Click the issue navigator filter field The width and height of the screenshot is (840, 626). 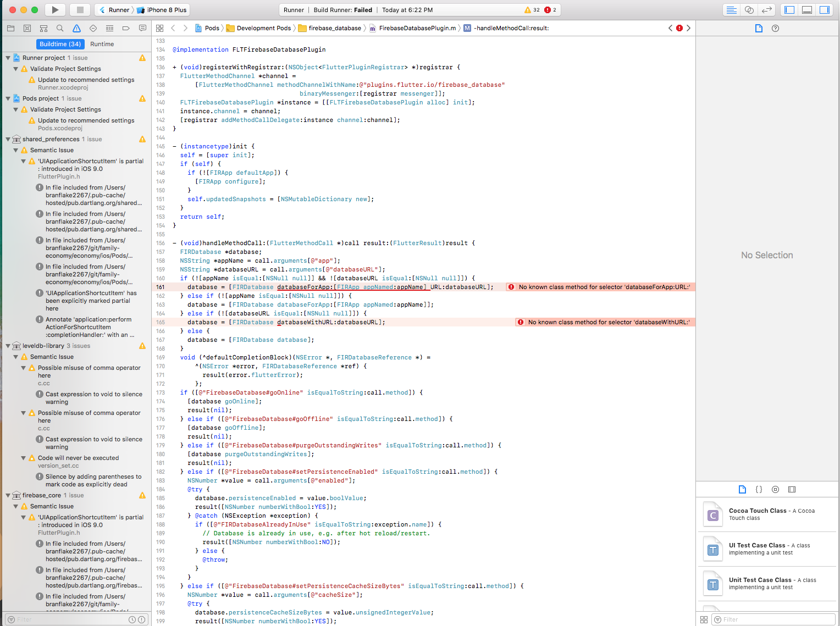click(x=60, y=619)
